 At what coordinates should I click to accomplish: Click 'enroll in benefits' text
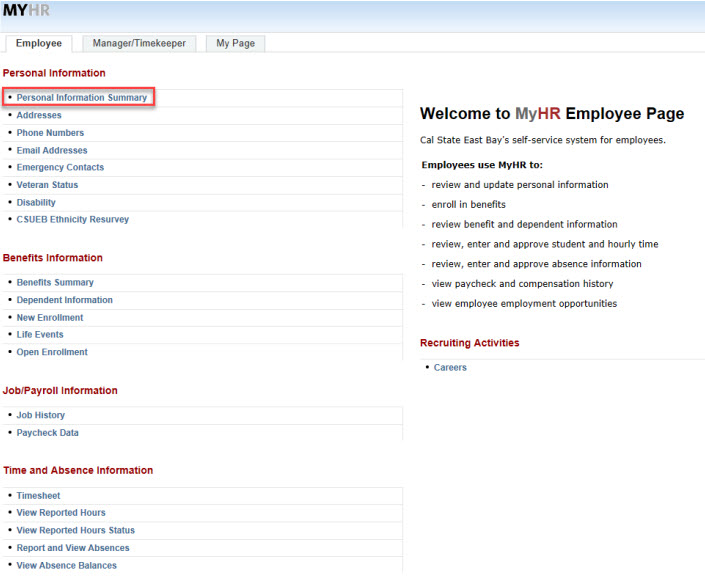(469, 205)
